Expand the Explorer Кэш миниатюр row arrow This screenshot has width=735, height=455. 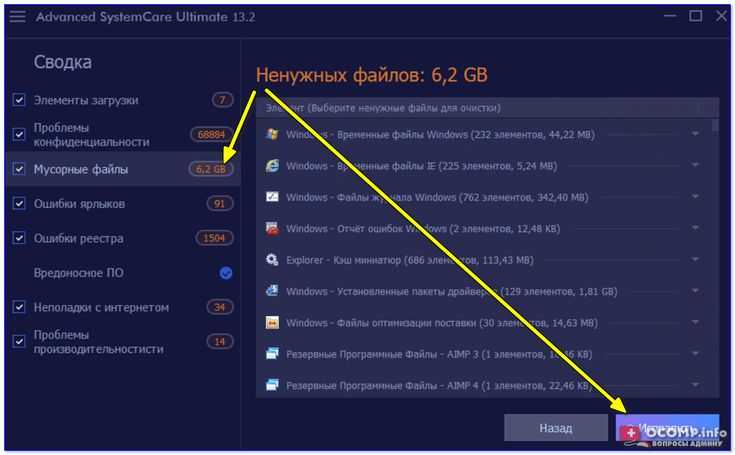[695, 260]
